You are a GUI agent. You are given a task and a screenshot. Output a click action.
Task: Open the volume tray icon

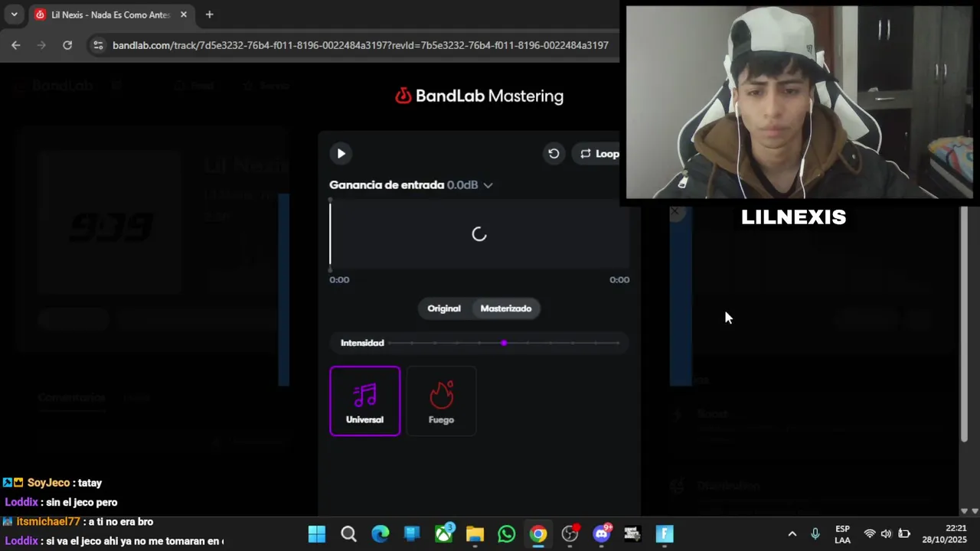pyautogui.click(x=887, y=534)
